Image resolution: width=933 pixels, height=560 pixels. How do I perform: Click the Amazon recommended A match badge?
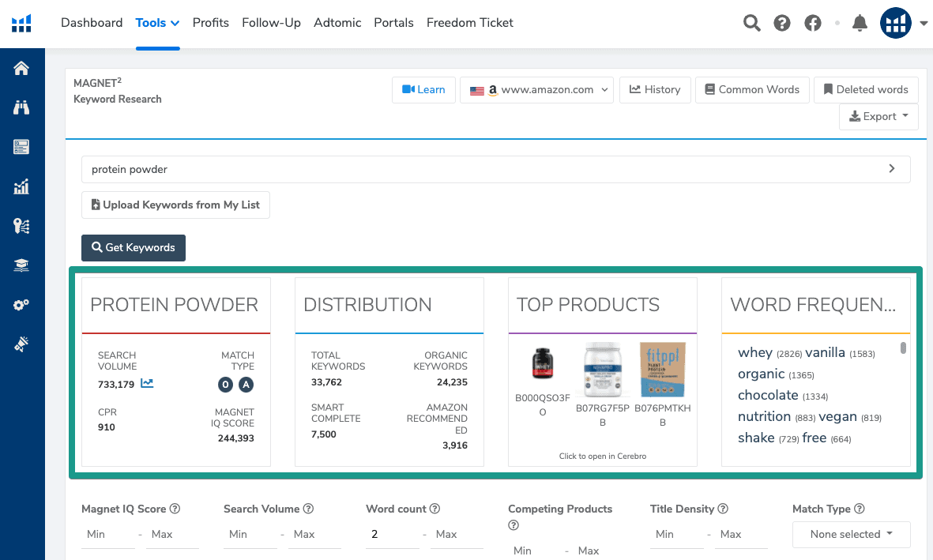click(x=246, y=385)
